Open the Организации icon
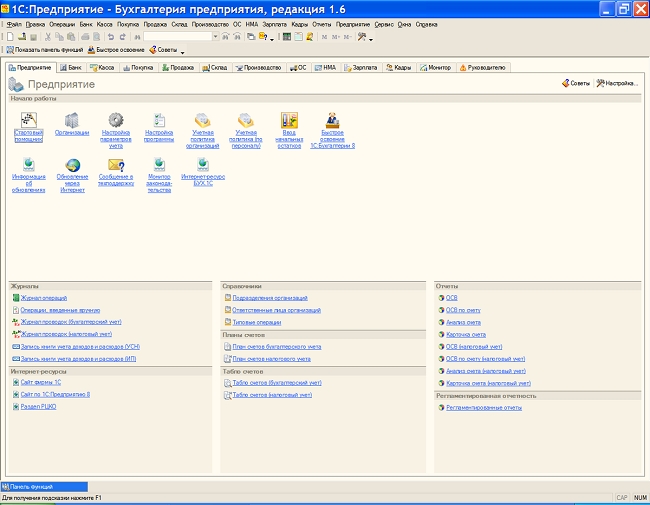Screen dimensions: 650x505 click(x=71, y=120)
